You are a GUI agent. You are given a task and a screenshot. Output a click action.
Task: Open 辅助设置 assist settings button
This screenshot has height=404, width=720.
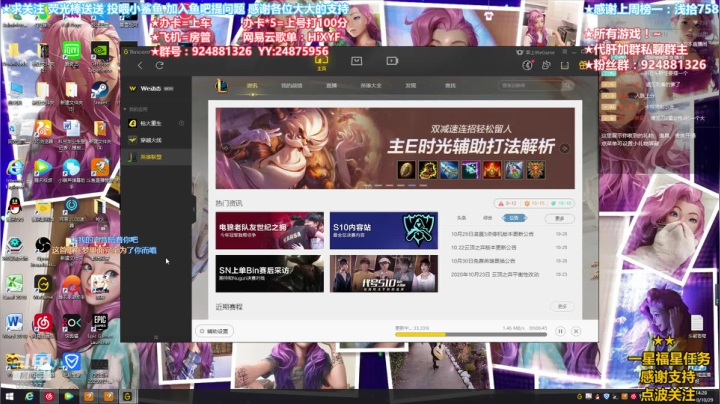click(214, 331)
